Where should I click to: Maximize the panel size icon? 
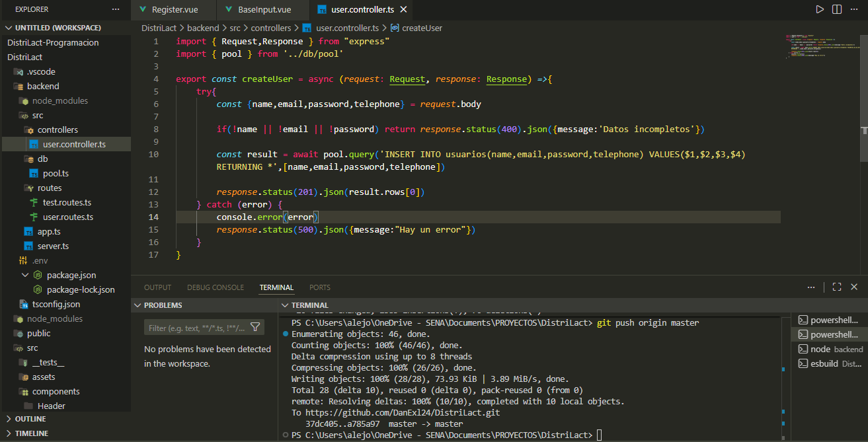coord(837,287)
